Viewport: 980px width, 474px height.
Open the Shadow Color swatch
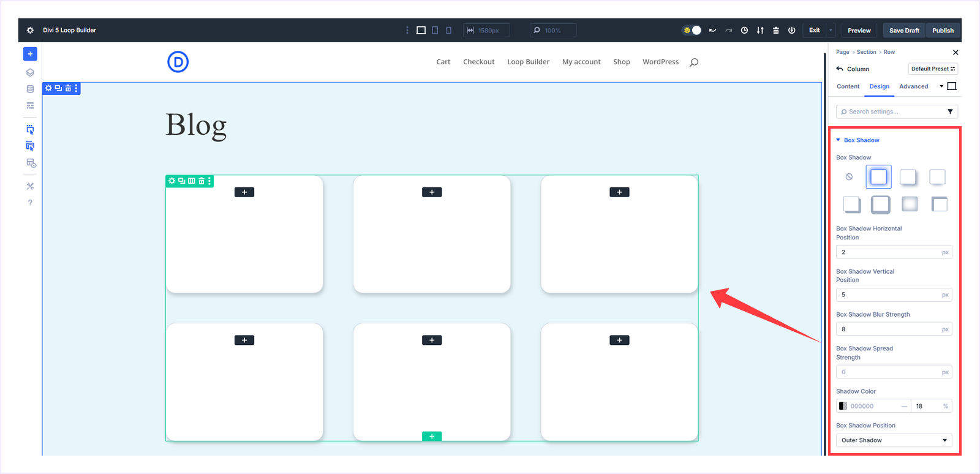pyautogui.click(x=843, y=406)
